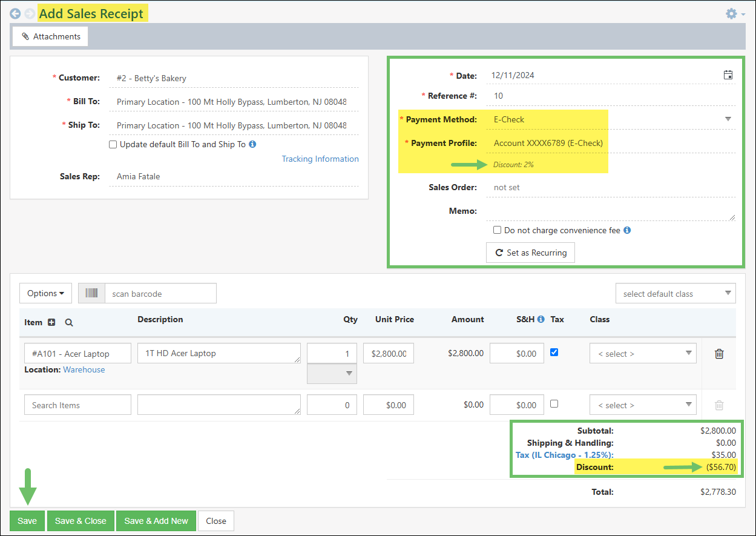Click info icon next to Update default Bill To

point(252,144)
